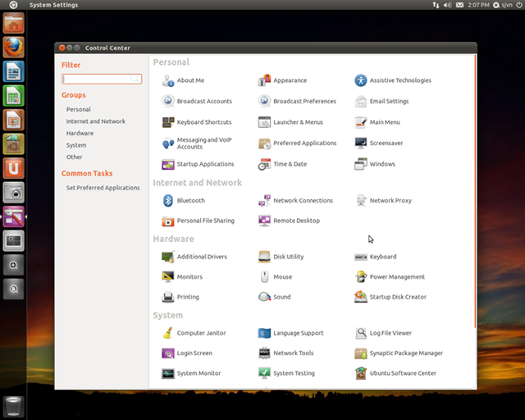Open the workspace switcher launcher icon
This screenshot has width=525, height=420.
tap(13, 240)
